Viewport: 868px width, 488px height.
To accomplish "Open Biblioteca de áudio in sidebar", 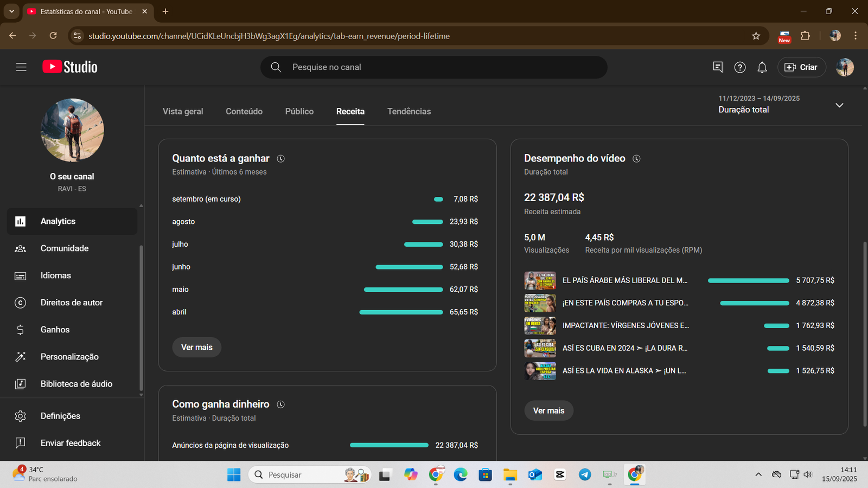I will [76, 384].
